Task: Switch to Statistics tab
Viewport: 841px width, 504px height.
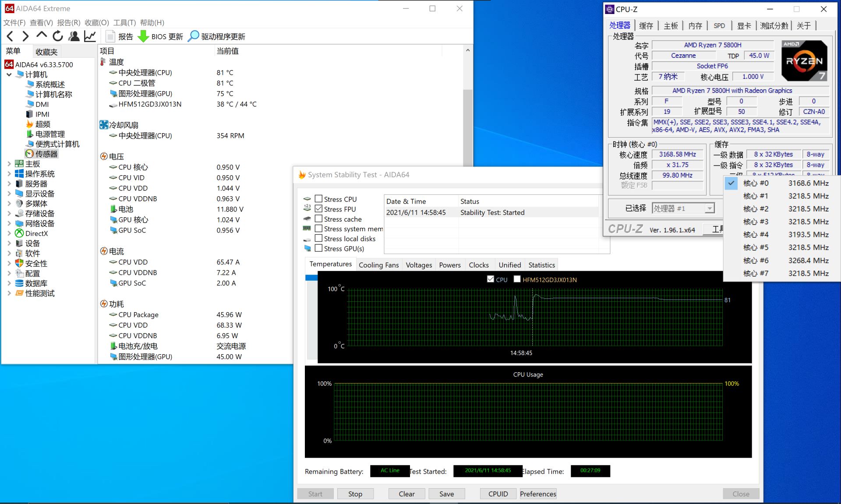Action: (541, 265)
